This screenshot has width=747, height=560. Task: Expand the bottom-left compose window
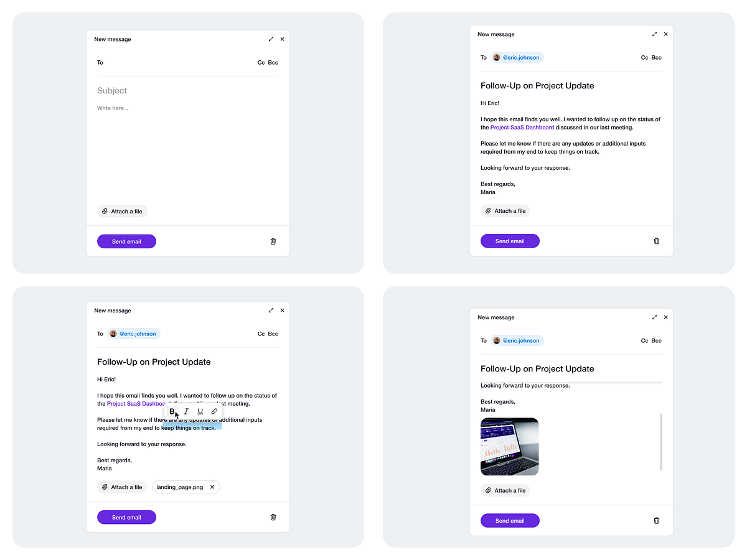[271, 310]
